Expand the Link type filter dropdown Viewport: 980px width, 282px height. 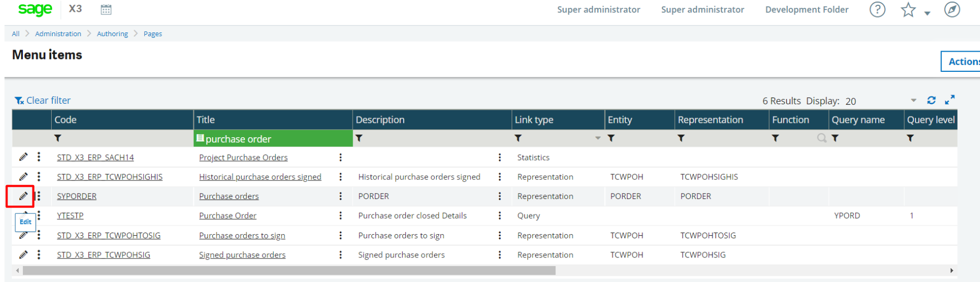(x=598, y=138)
